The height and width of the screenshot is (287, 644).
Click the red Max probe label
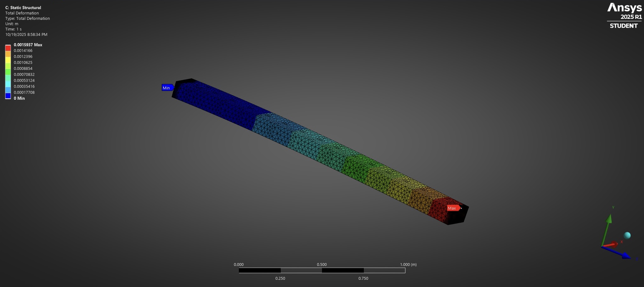point(454,208)
